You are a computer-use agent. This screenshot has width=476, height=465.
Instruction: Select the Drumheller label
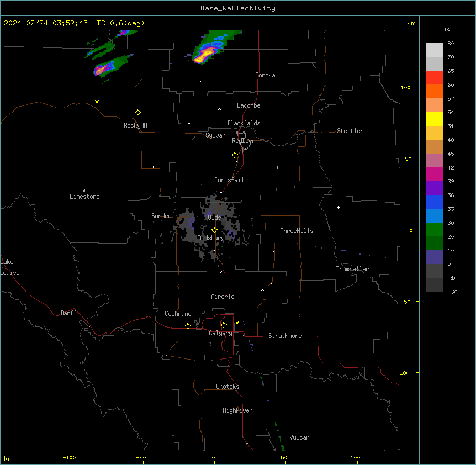352,269
